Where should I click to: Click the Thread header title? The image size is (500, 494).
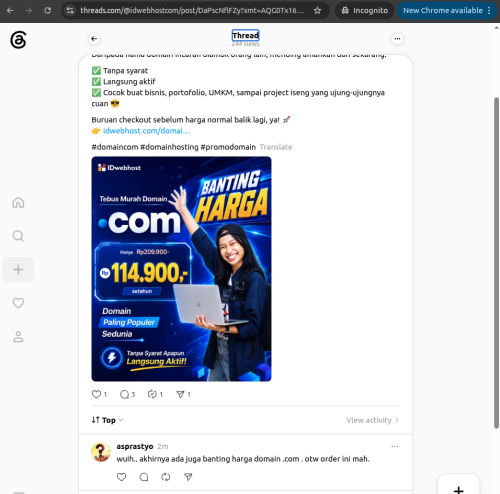[x=246, y=35]
